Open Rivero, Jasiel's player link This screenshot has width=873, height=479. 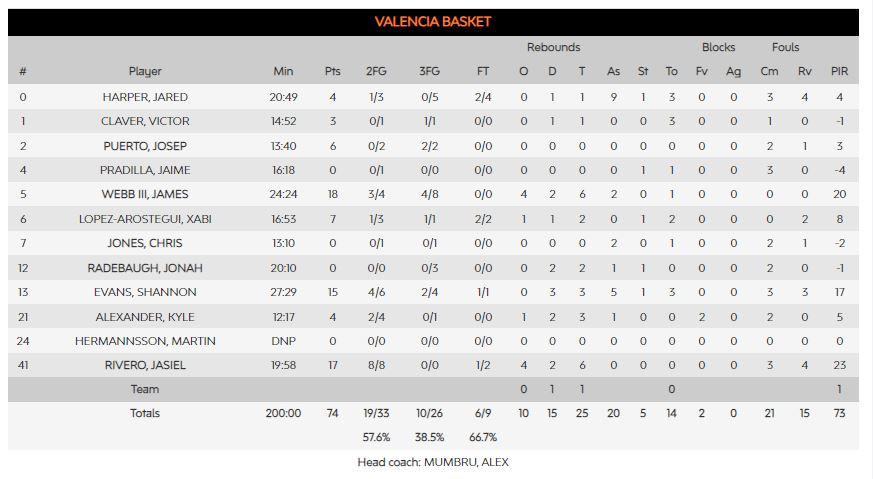point(145,365)
